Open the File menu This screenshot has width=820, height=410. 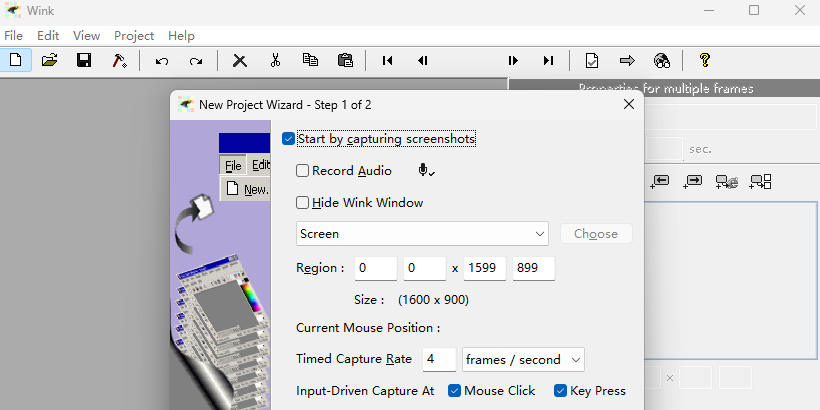(x=14, y=36)
